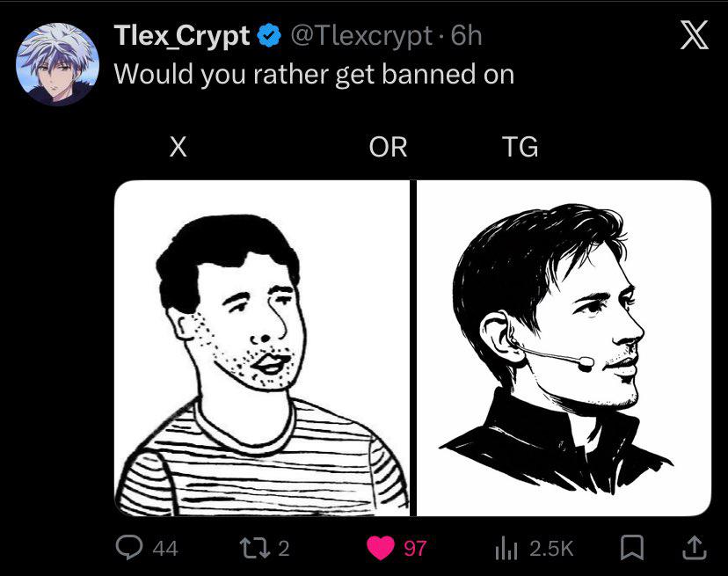This screenshot has height=576, width=728.
Task: Click the reply speech bubble icon
Action: 129,548
